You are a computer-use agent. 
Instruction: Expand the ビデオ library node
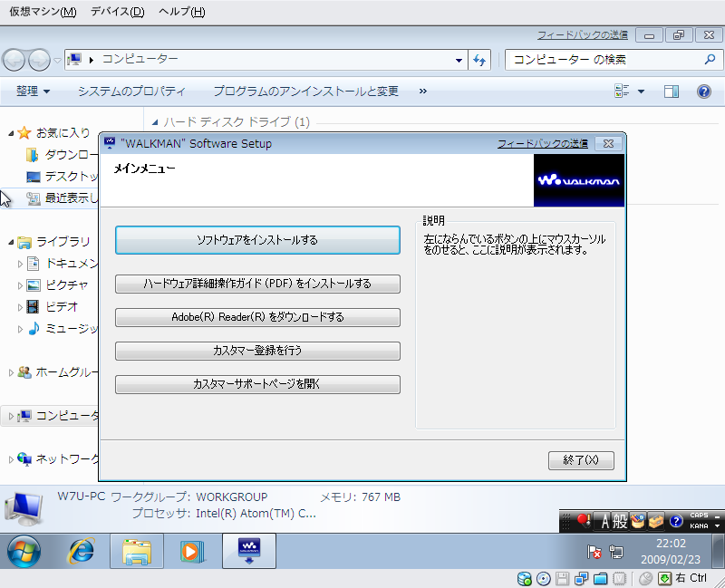point(20,307)
